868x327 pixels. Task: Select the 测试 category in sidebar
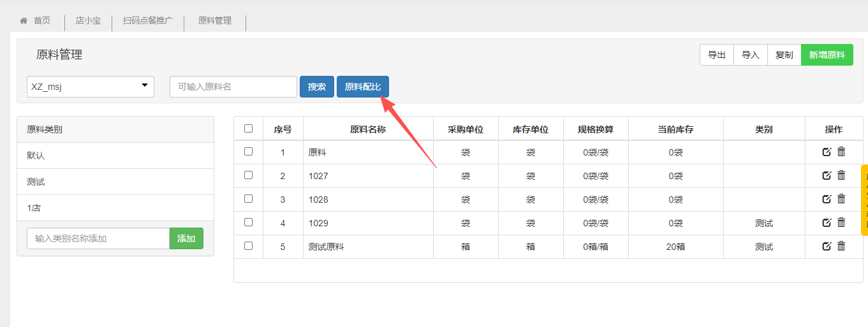tap(36, 182)
